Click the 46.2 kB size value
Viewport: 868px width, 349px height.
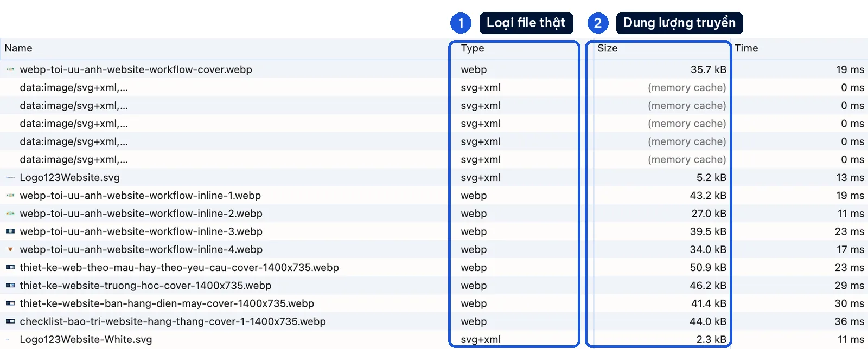708,285
